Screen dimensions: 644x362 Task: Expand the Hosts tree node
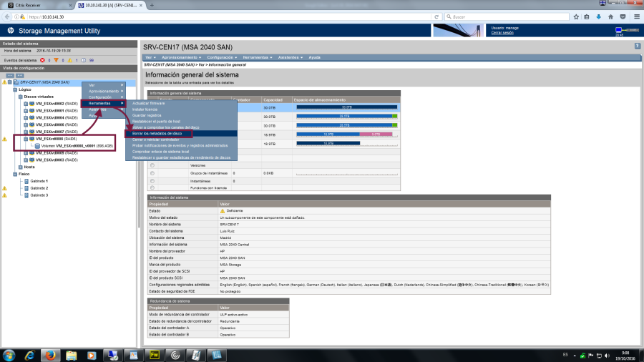point(20,167)
